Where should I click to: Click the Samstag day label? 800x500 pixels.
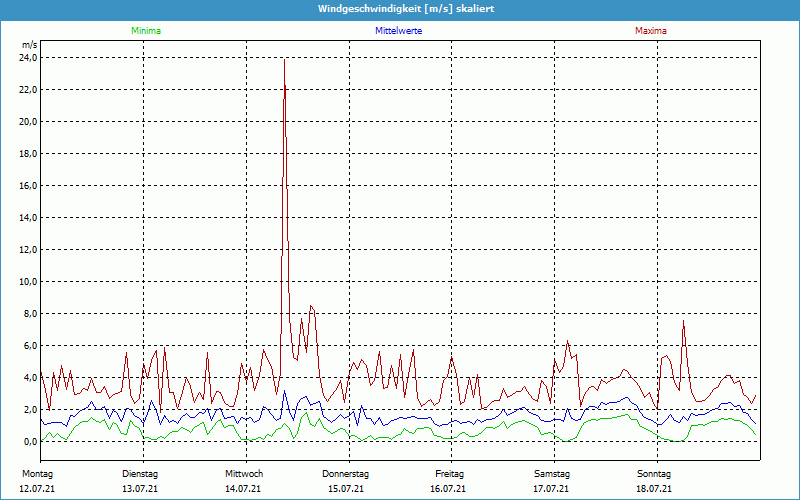[x=552, y=474]
